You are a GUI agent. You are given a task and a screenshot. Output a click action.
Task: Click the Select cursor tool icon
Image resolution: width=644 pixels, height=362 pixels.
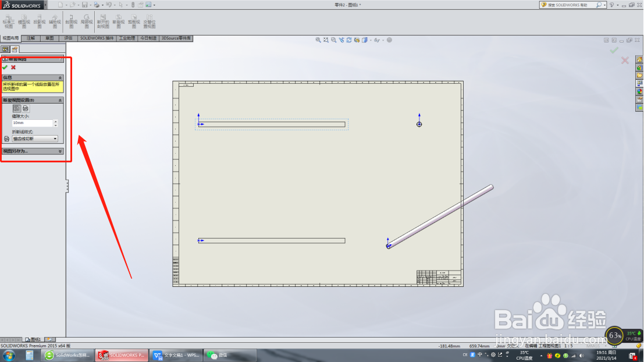coord(121,5)
